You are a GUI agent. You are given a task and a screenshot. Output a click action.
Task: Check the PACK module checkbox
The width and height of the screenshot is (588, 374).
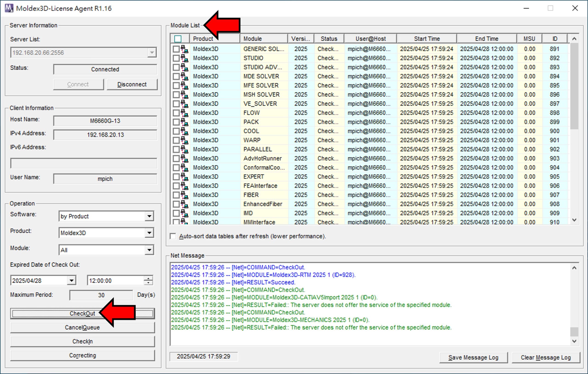(176, 122)
